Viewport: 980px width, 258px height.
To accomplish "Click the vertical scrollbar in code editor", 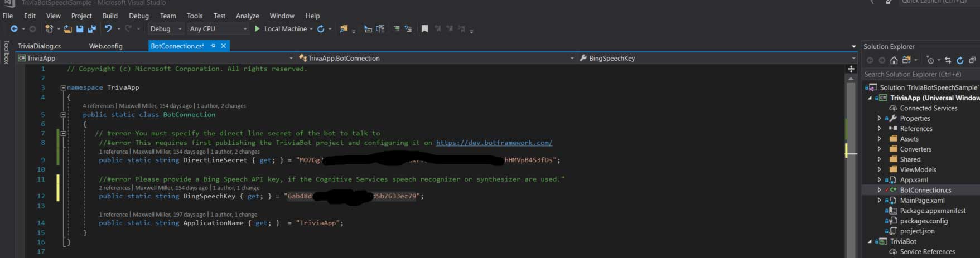I will point(851,167).
